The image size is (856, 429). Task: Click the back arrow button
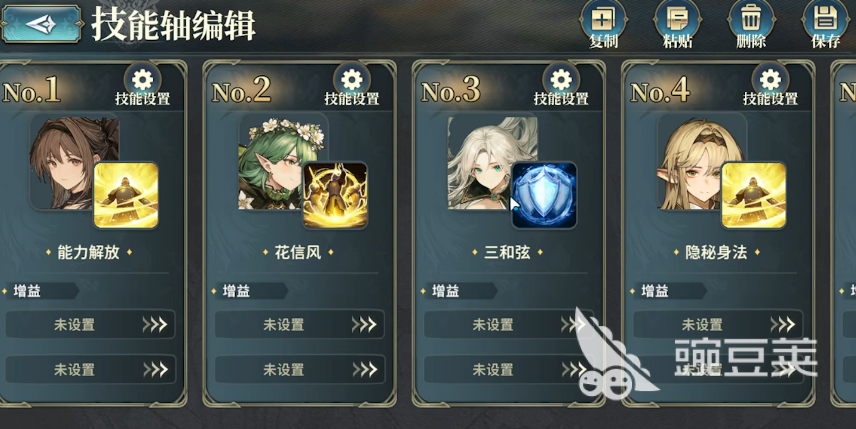pos(41,25)
